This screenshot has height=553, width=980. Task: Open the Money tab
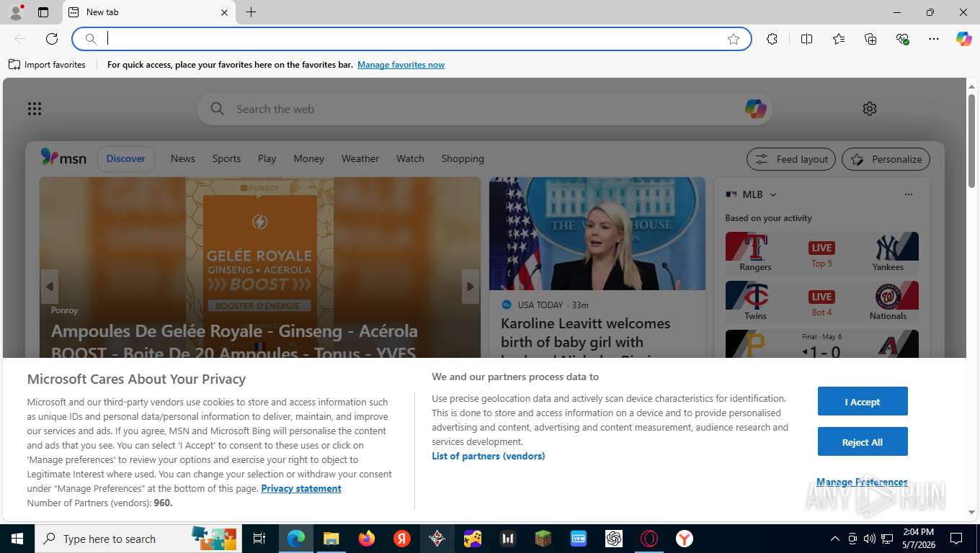(308, 158)
